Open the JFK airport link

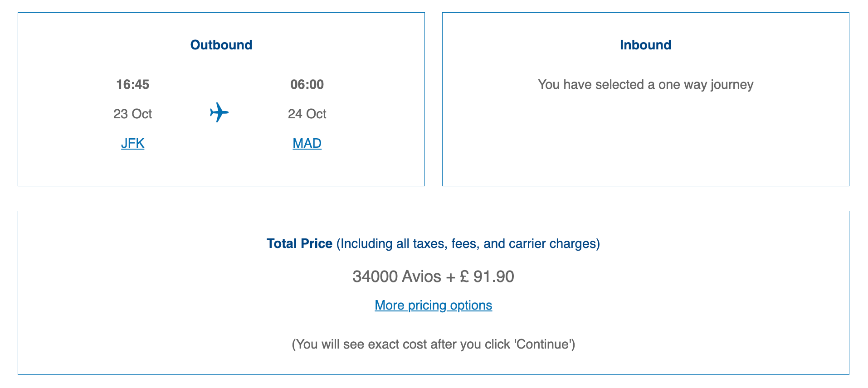click(x=132, y=143)
